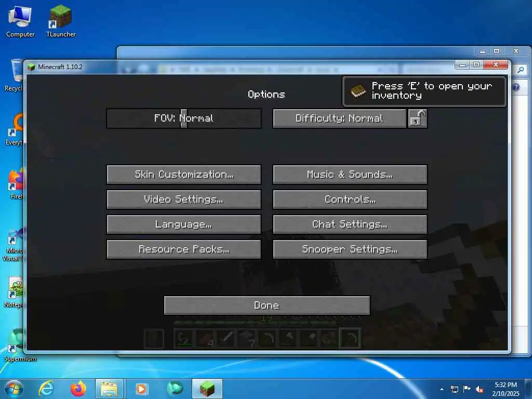Viewport: 532px width, 399px height.
Task: Minimize the background Explorer window
Action: coord(483,51)
